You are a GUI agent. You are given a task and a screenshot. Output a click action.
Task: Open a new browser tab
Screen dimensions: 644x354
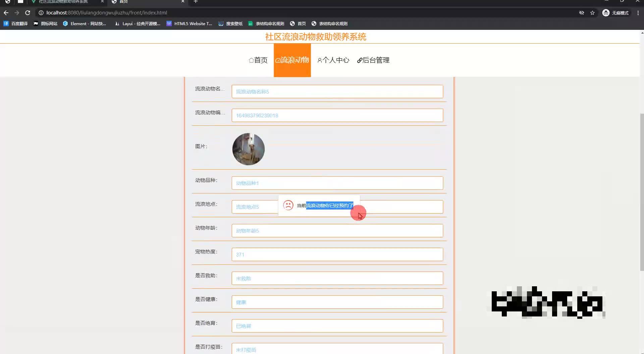pyautogui.click(x=196, y=2)
